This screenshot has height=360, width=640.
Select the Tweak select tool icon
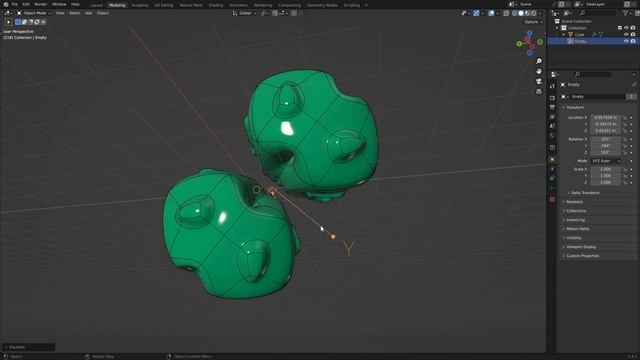(x=9, y=22)
